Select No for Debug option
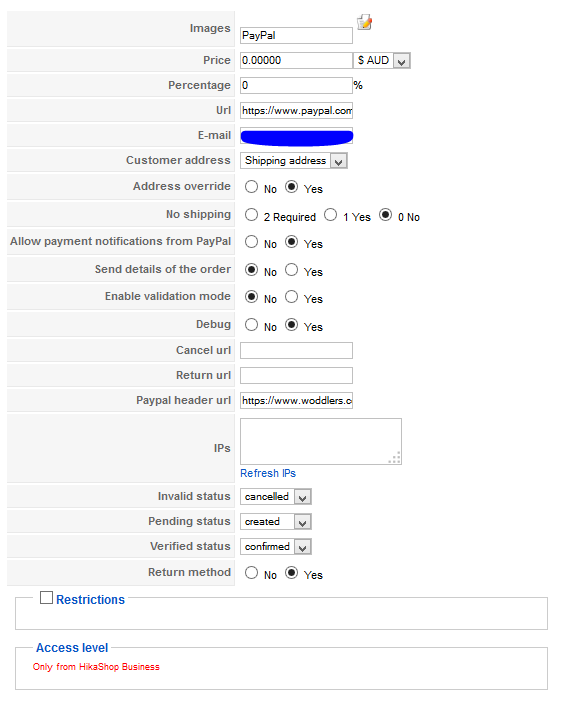This screenshot has height=703, width=561. pyautogui.click(x=252, y=325)
